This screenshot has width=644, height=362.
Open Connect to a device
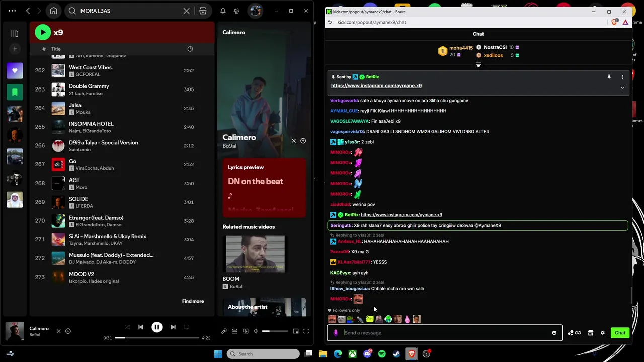[246, 331]
